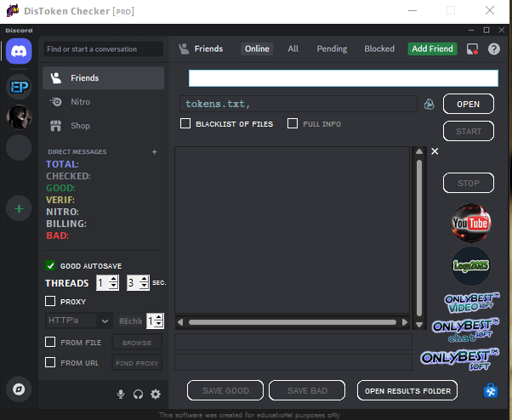This screenshot has width=512, height=420.
Task: Open the user settings gear icon
Action: (x=156, y=394)
